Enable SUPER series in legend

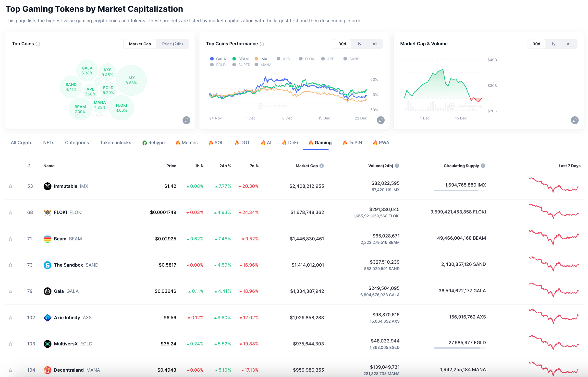coord(241,65)
